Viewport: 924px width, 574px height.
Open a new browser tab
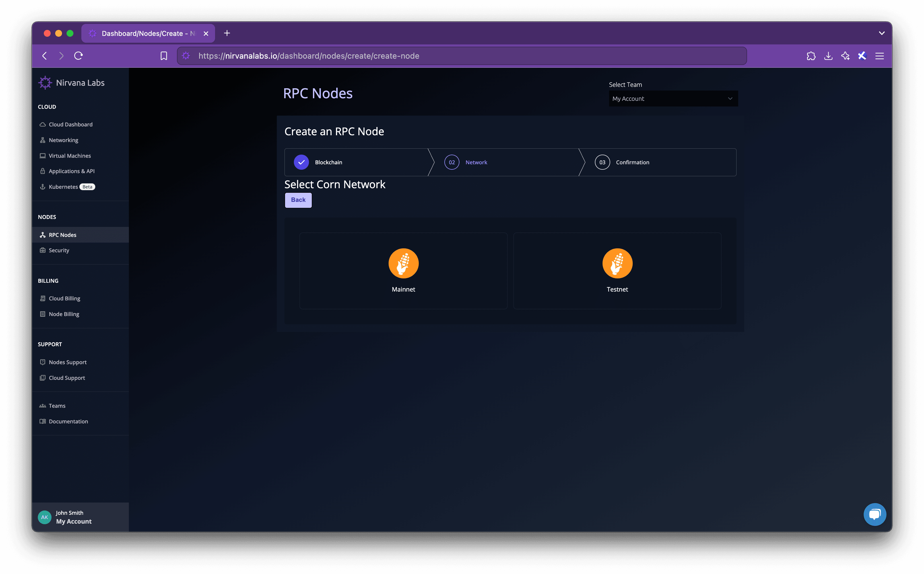[x=227, y=33]
